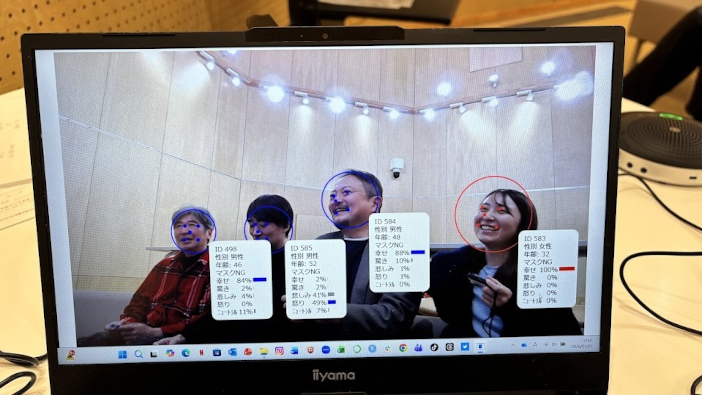The width and height of the screenshot is (702, 395).
Task: Open the Instagram taskbar icon
Action: (x=279, y=351)
